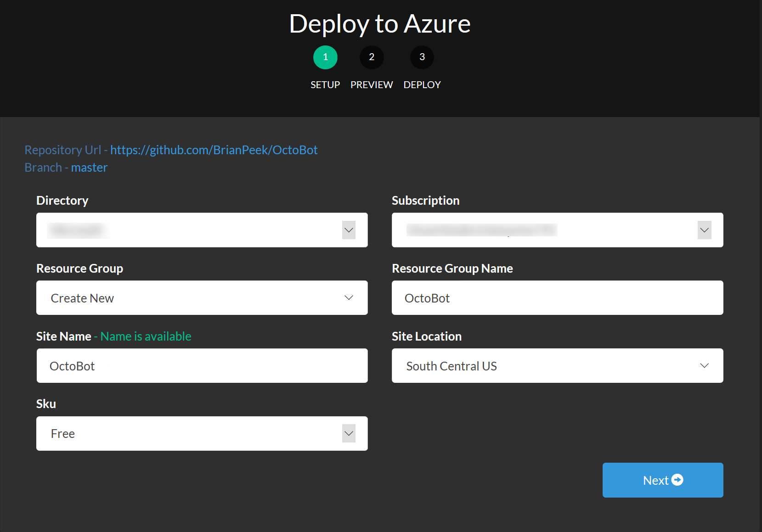
Task: Open the Site Location dropdown
Action: (557, 365)
